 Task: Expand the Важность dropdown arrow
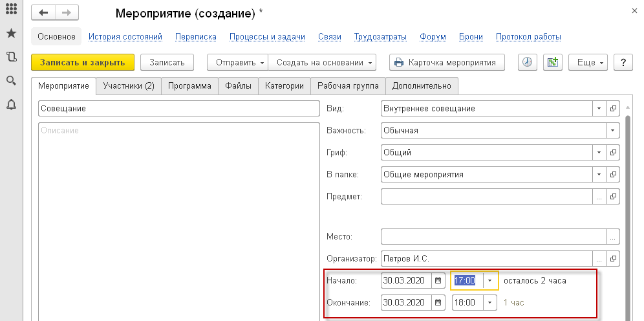[612, 131]
